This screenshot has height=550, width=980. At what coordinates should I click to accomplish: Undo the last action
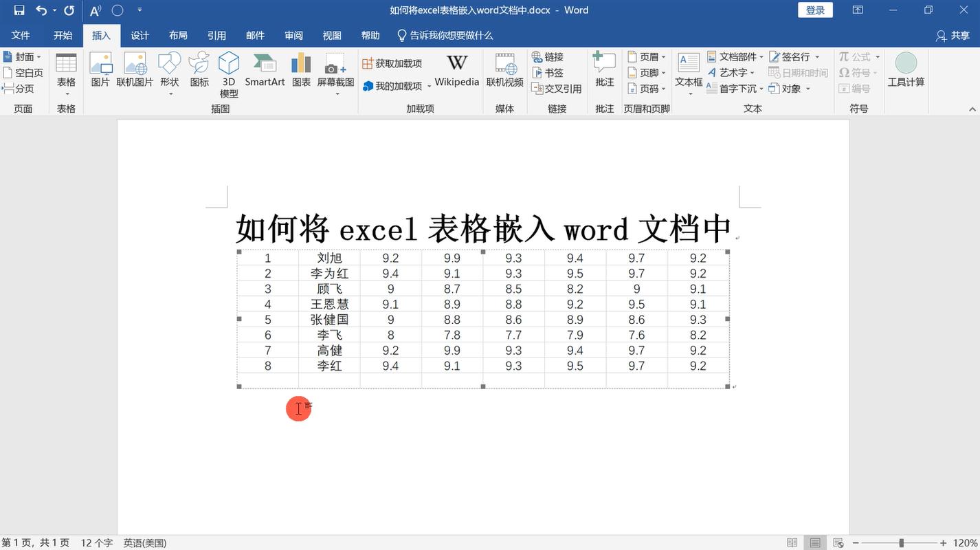click(x=41, y=10)
